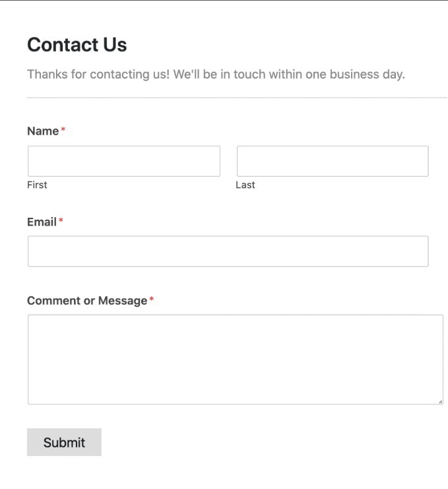The width and height of the screenshot is (448, 489).
Task: Grab the textarea resize handle corner
Action: pyautogui.click(x=439, y=401)
